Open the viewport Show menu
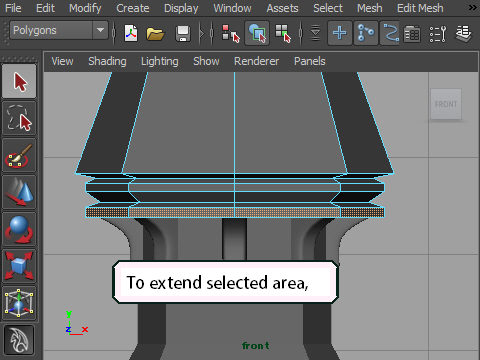 (x=206, y=61)
